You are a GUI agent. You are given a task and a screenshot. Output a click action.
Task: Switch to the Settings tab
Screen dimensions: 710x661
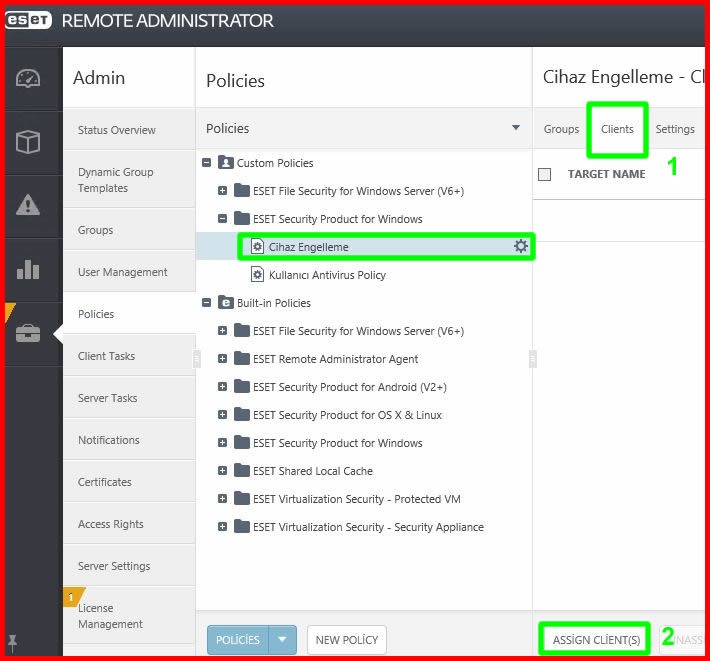click(x=675, y=129)
